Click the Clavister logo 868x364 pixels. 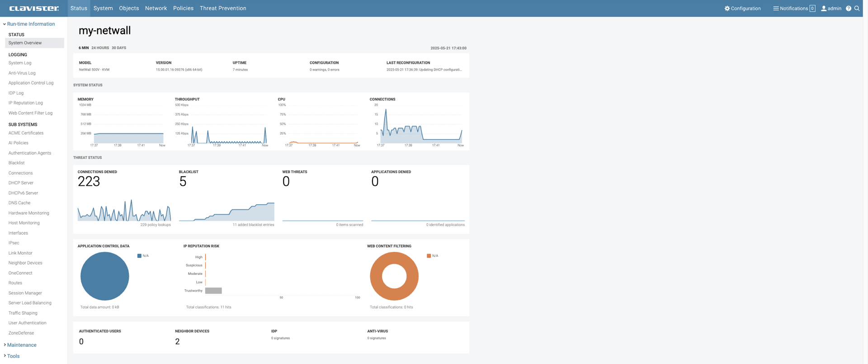tap(34, 8)
